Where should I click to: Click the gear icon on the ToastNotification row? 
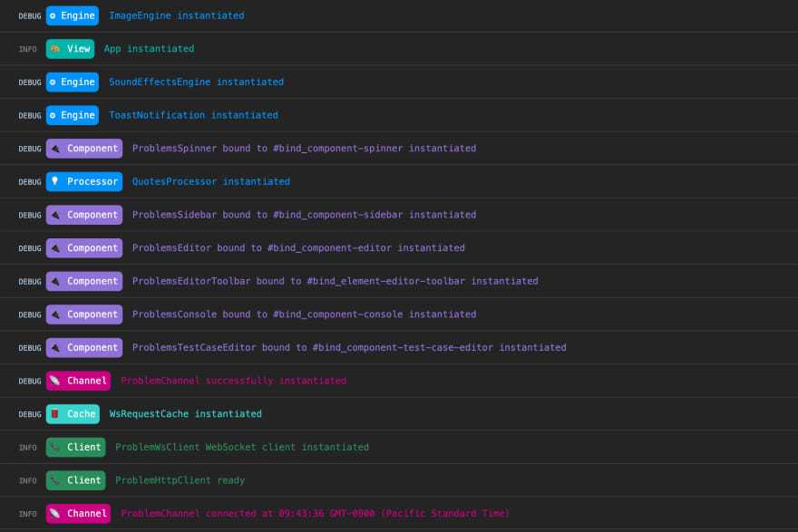coord(53,115)
